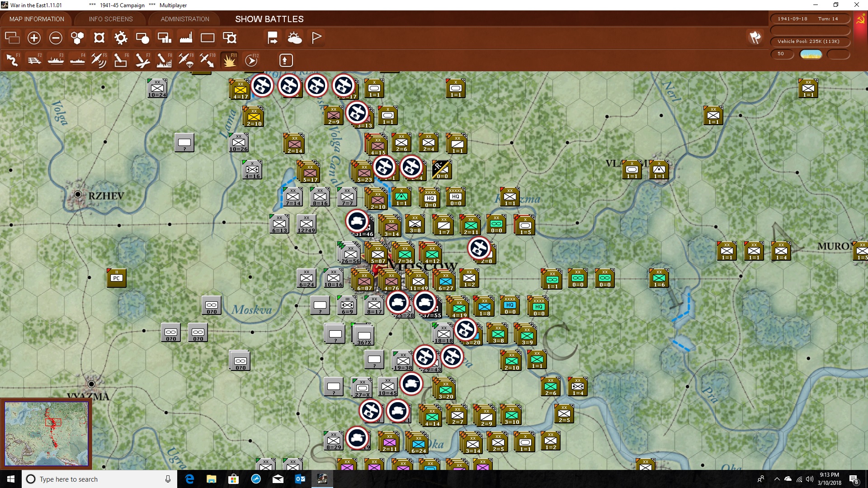Open the ADMINISTRATION tab
This screenshot has width=868, height=488.
(x=185, y=19)
